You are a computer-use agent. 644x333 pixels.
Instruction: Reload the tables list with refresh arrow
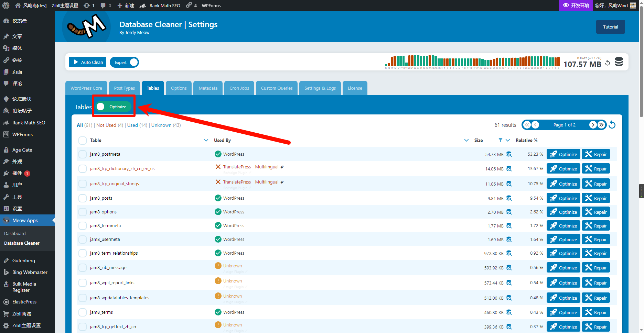coord(612,125)
